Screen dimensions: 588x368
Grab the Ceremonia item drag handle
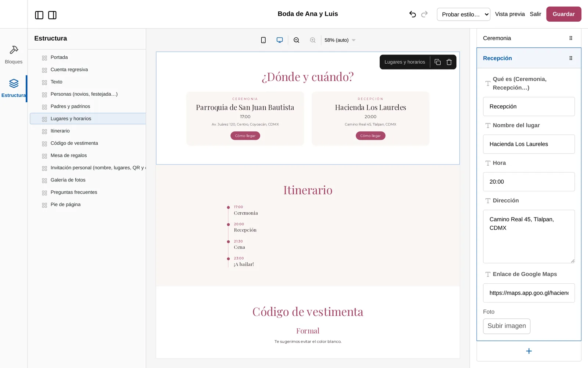pos(571,38)
